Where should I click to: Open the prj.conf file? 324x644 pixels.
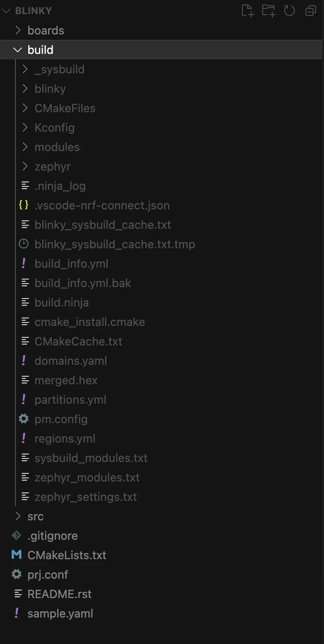point(48,574)
